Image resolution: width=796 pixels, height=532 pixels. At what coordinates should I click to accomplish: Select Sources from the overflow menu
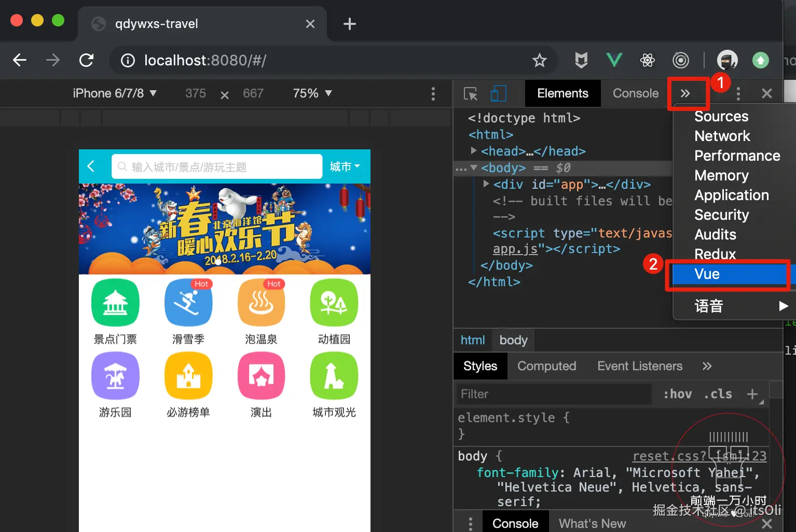[721, 116]
